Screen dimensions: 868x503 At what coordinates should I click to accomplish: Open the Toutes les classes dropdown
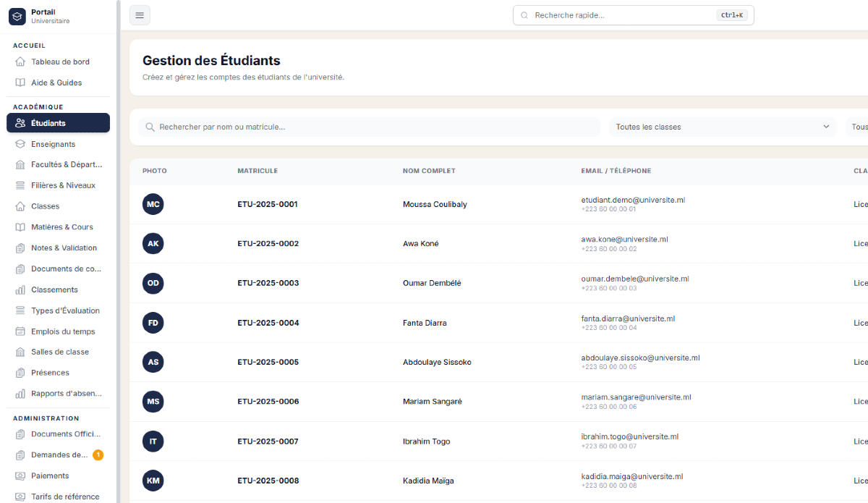pos(723,127)
